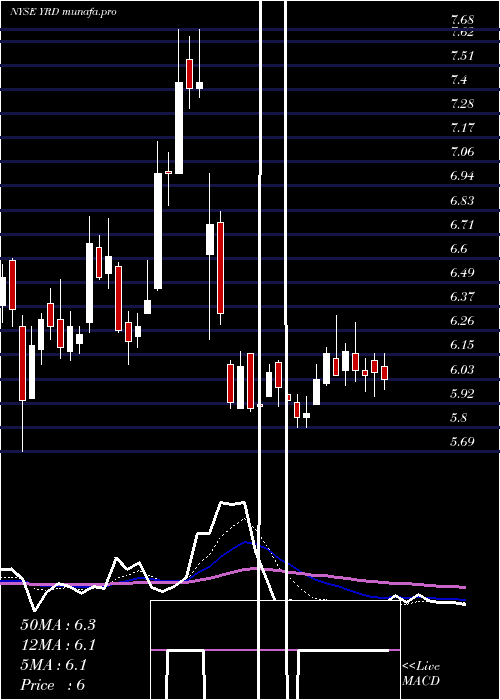
Task: Click the 7.06 price axis value
Action: tap(462, 152)
